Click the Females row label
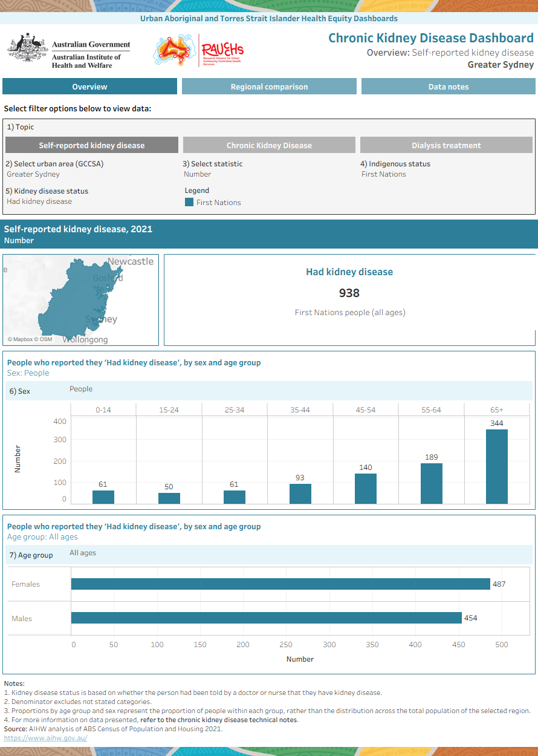Screen dimensions: 538x756 (x=25, y=584)
